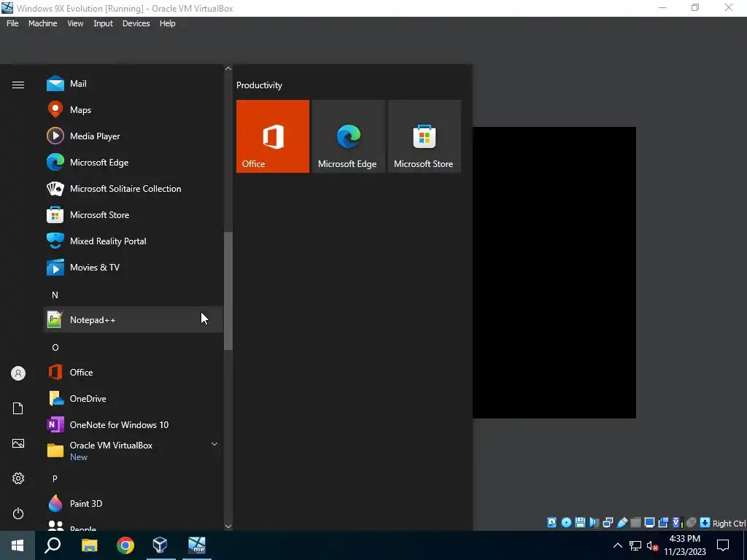
Task: Open Pictures from the Start sidebar
Action: [18, 443]
